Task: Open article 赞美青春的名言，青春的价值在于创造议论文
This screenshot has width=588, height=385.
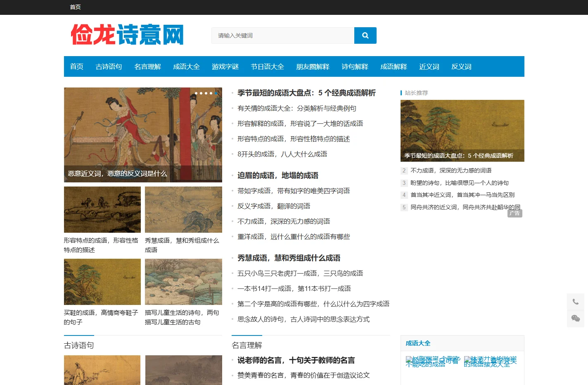Action: coord(303,375)
